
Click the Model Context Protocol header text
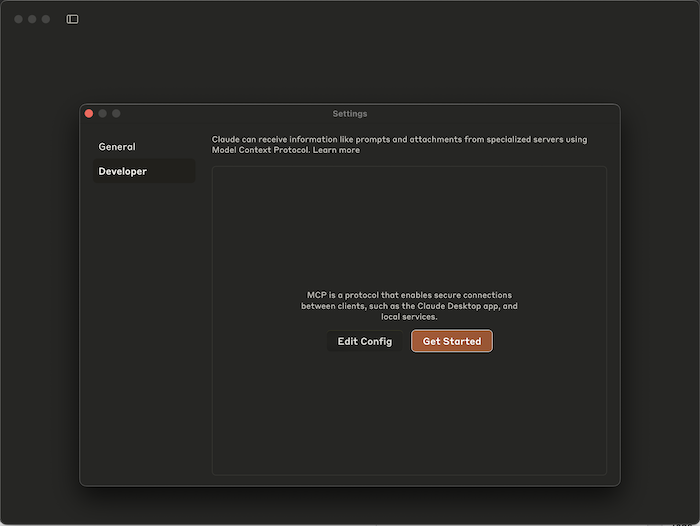pos(260,150)
